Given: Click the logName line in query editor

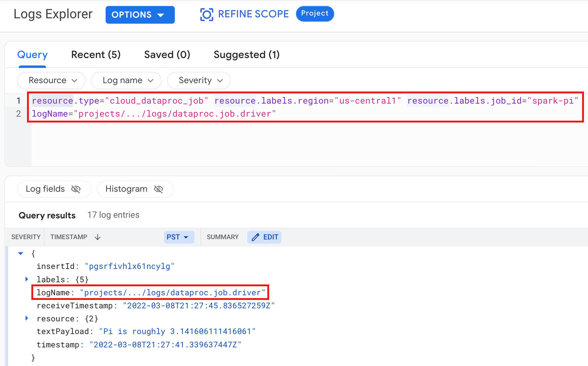Looking at the screenshot, I should pyautogui.click(x=154, y=114).
